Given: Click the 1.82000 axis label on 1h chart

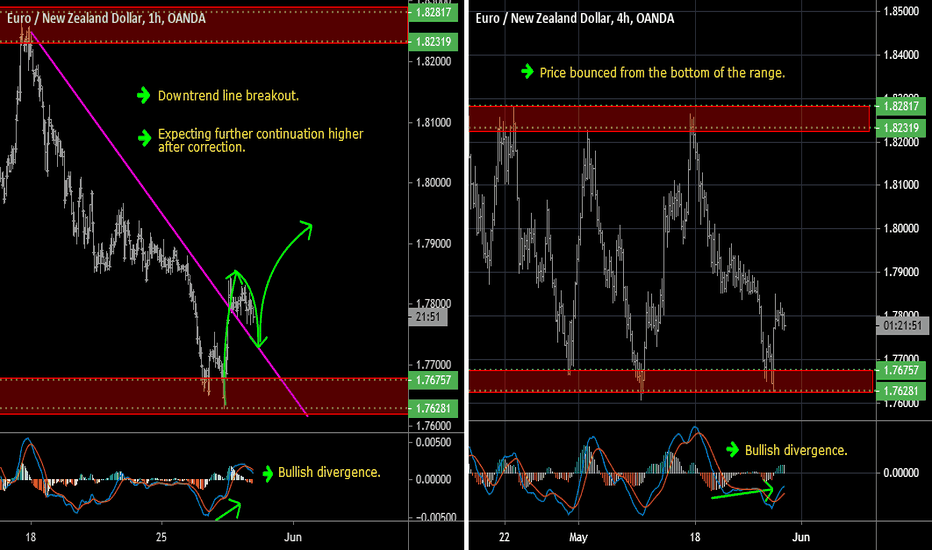Looking at the screenshot, I should (433, 61).
